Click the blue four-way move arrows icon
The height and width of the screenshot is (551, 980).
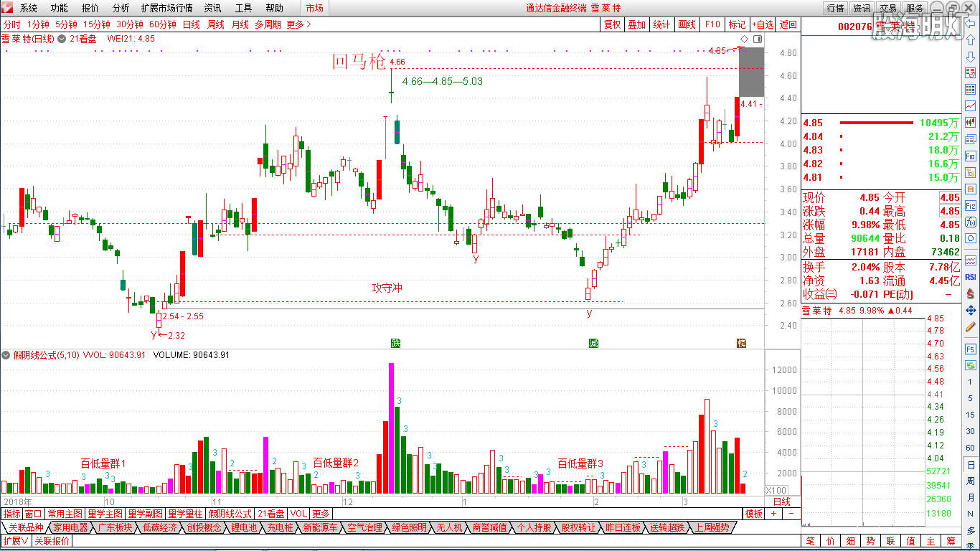click(971, 310)
